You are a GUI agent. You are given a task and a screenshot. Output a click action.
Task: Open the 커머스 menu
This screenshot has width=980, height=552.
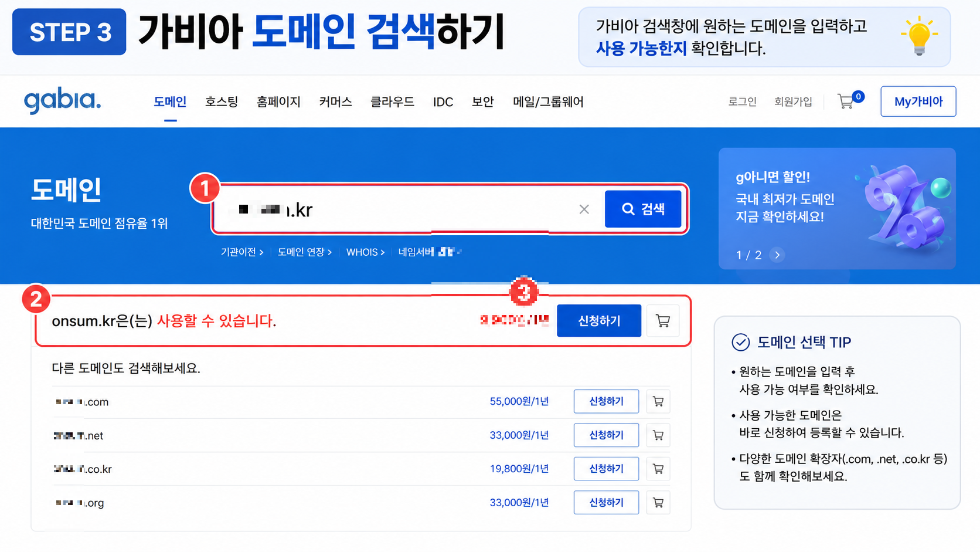(x=335, y=102)
